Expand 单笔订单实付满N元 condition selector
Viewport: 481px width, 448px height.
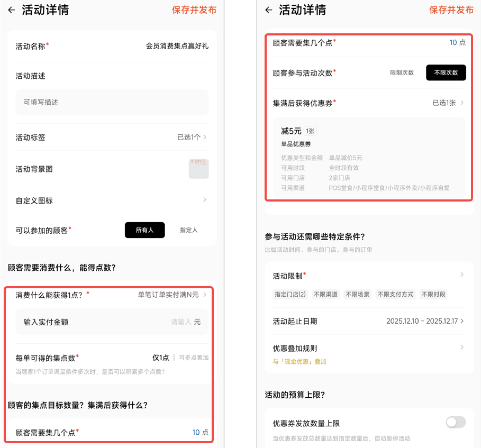click(172, 295)
